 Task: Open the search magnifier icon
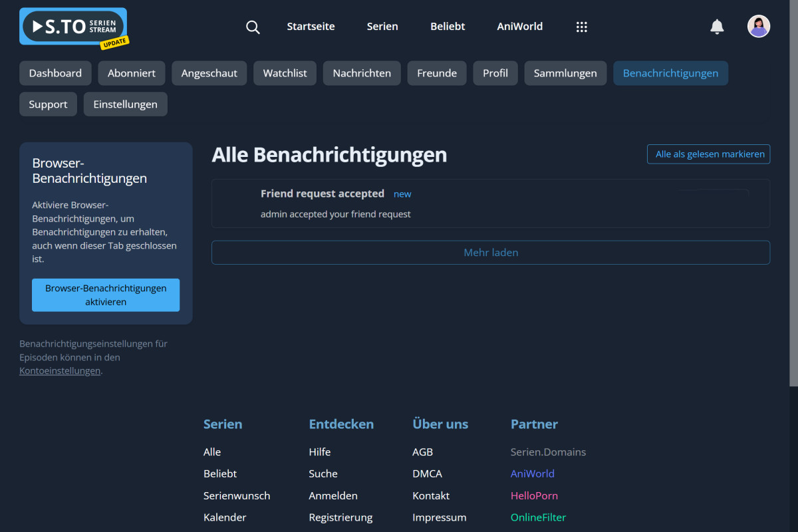[253, 27]
